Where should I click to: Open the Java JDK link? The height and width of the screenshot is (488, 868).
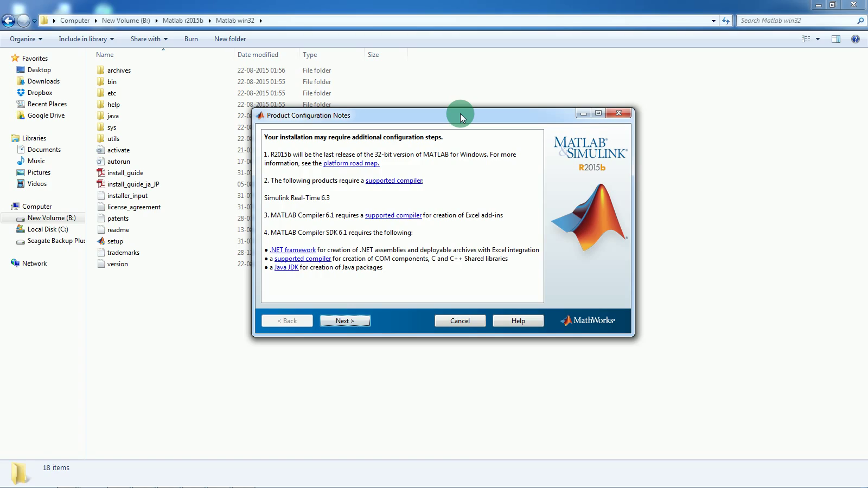tap(286, 267)
